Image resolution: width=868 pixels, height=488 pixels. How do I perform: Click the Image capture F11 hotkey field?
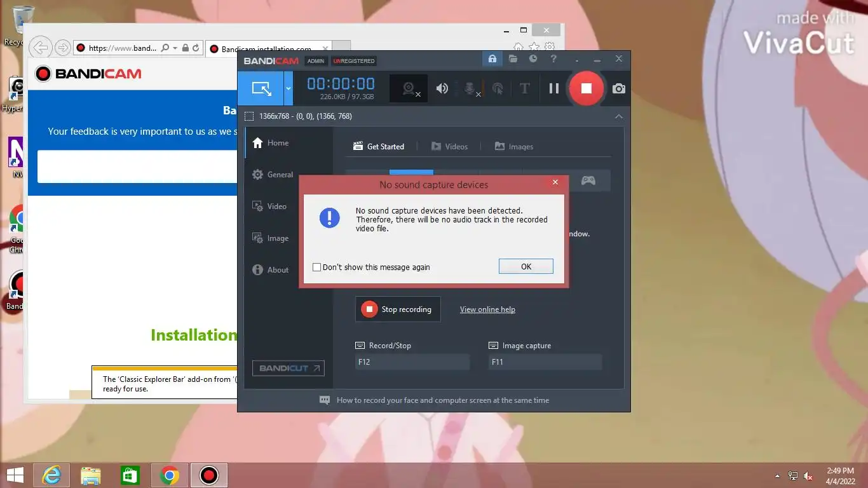tap(545, 362)
